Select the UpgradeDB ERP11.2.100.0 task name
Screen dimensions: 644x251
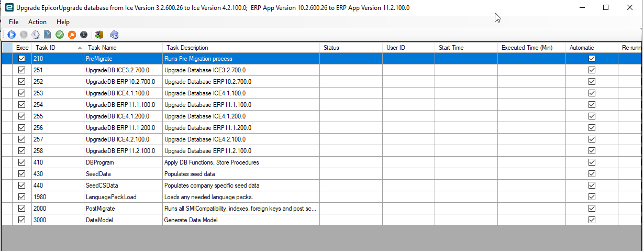click(x=123, y=151)
